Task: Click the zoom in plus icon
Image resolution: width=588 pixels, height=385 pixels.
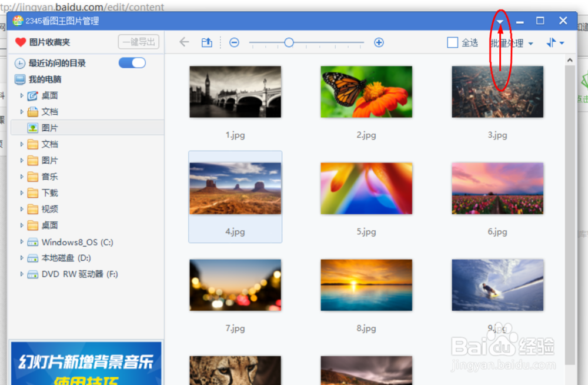Action: [379, 42]
